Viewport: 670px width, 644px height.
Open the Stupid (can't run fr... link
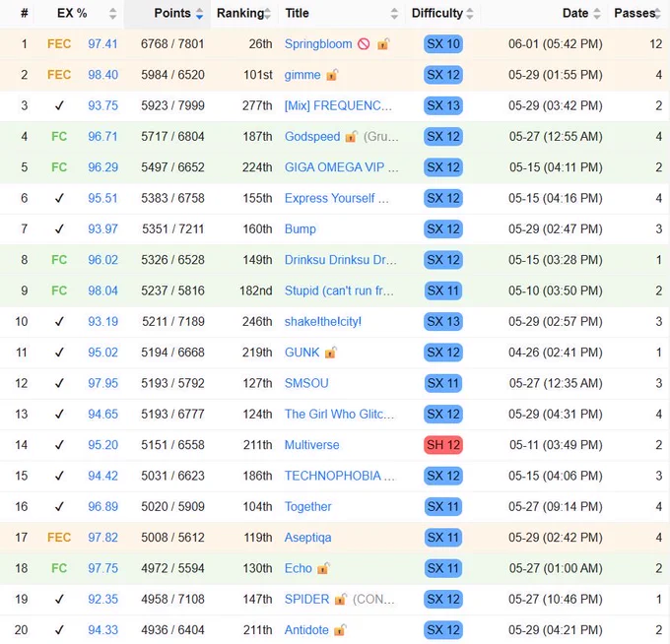(339, 290)
